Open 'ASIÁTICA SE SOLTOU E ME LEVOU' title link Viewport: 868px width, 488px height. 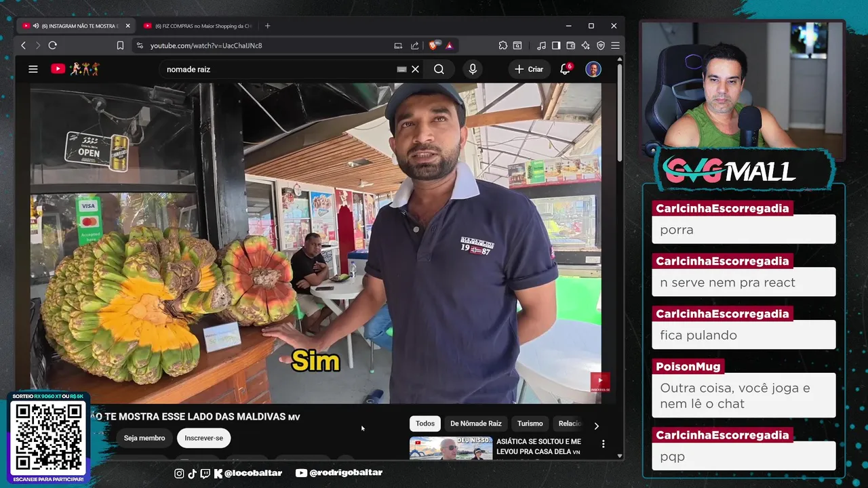pos(539,446)
